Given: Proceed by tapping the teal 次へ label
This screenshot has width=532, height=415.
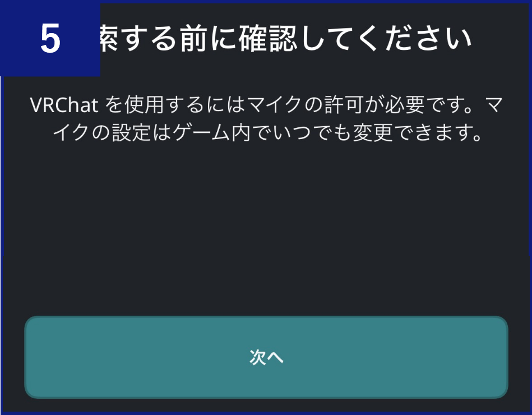Looking at the screenshot, I should coord(266,357).
